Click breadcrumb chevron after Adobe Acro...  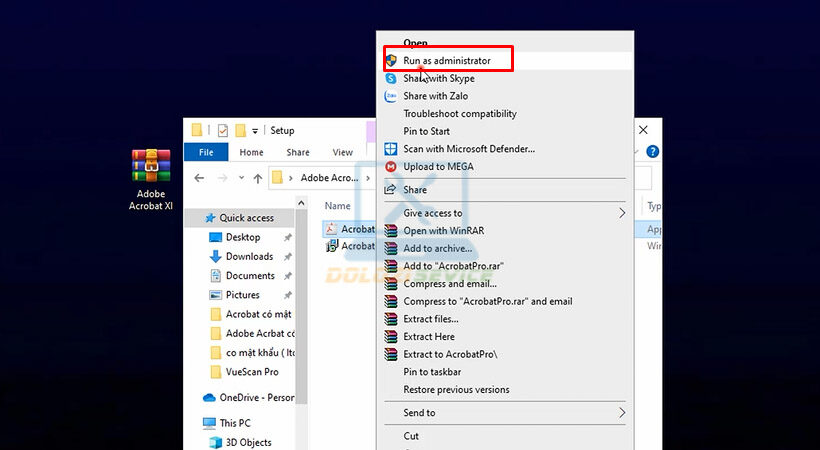click(368, 178)
